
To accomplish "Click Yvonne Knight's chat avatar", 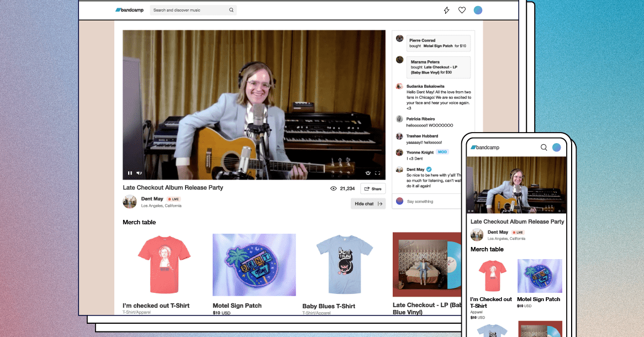I will (x=399, y=152).
